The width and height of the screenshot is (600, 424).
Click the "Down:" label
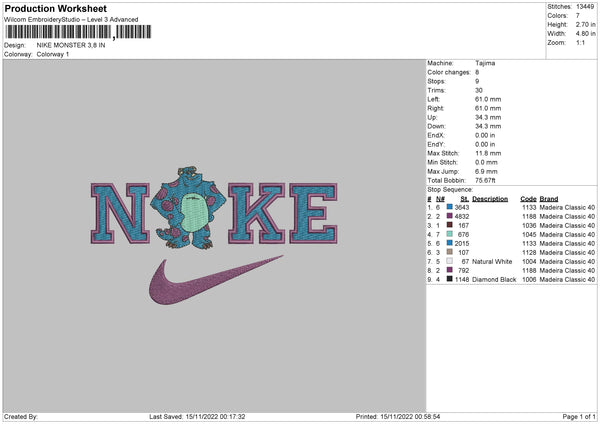point(437,126)
